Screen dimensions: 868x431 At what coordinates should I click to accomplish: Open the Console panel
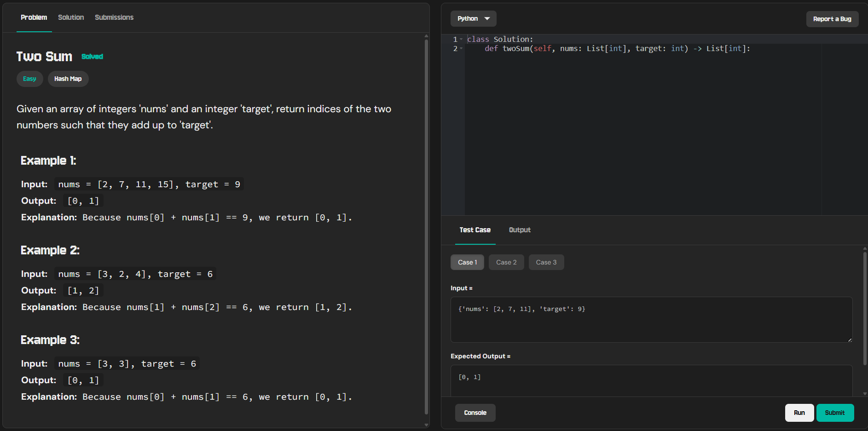[475, 413]
